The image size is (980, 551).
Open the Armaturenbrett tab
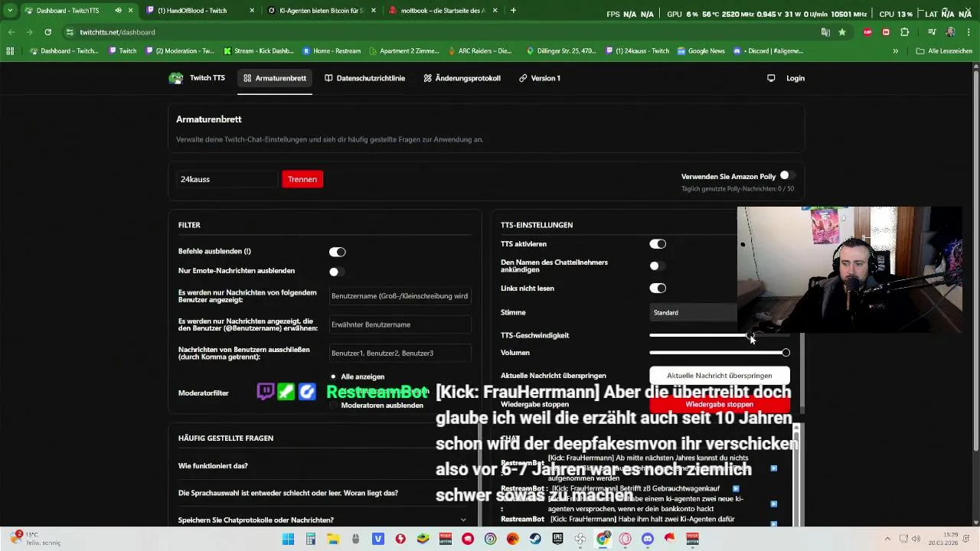pos(275,78)
